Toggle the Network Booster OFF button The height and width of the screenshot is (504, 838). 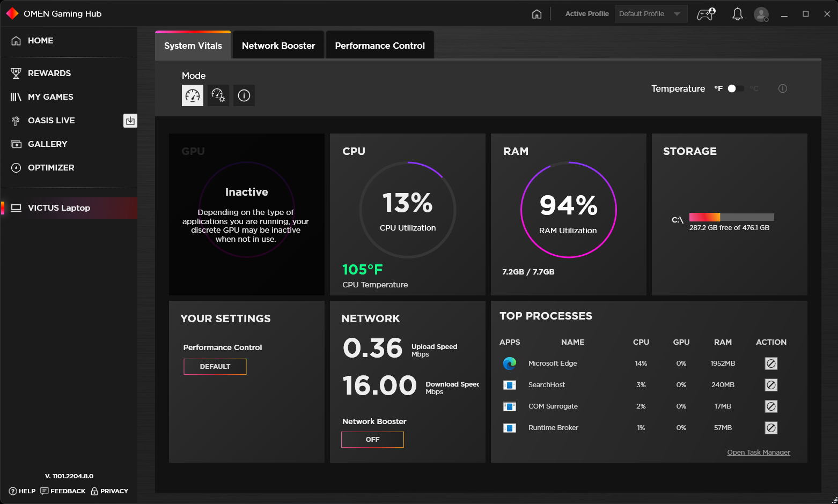pos(372,440)
